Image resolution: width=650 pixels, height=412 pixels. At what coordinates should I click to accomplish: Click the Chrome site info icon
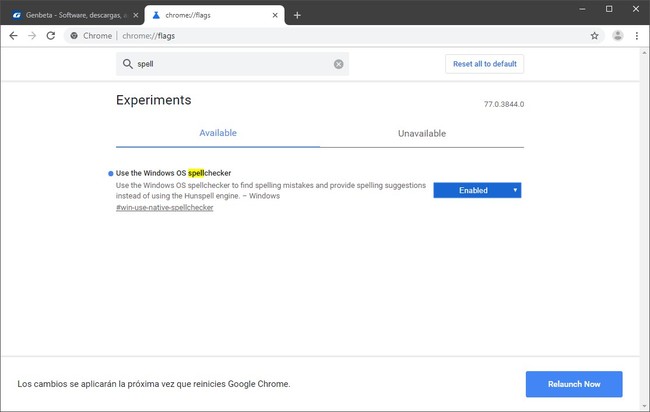tap(74, 36)
